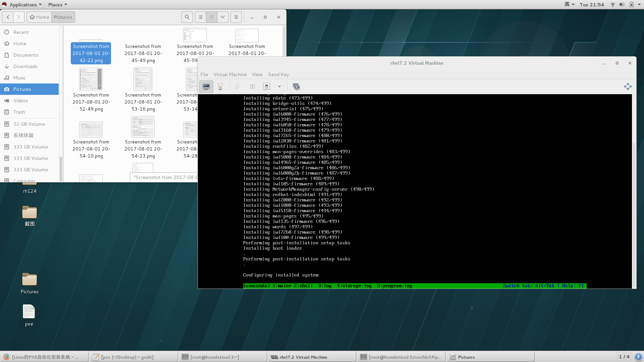
Task: Open rh124 item on desktop
Action: [30, 188]
